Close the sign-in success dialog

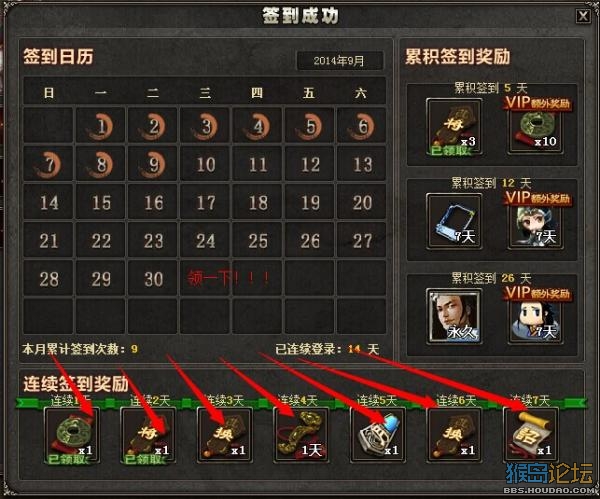point(583,16)
